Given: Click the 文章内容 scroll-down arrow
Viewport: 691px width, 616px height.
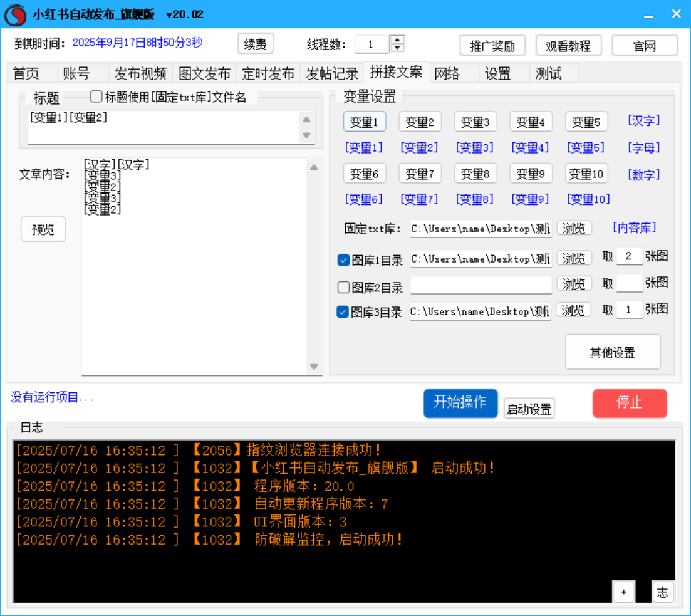Looking at the screenshot, I should (x=314, y=367).
